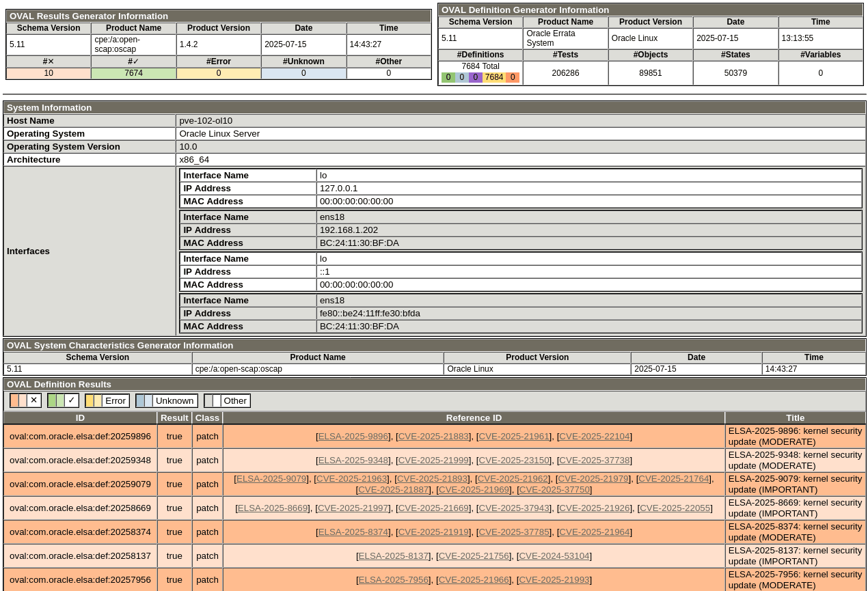The height and width of the screenshot is (591, 868).
Task: Select ID oval:com.oracle.elsa:def:20258137
Action: pyautogui.click(x=81, y=556)
